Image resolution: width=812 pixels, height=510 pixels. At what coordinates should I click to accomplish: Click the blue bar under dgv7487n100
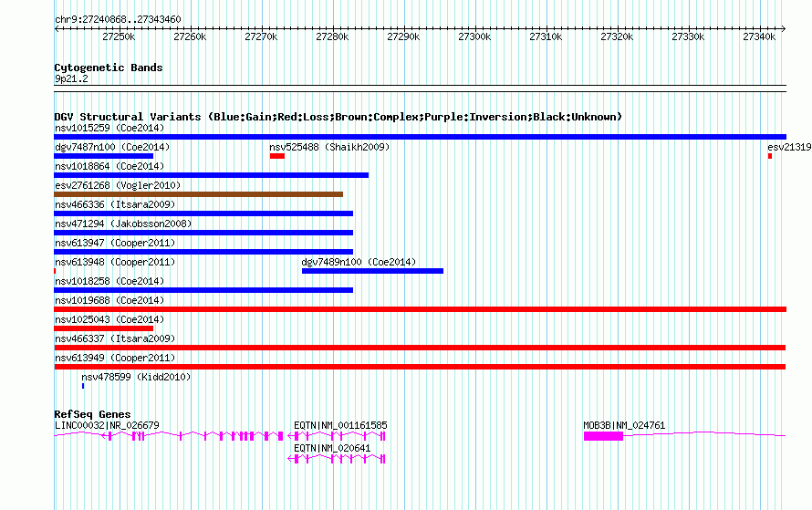coord(104,156)
